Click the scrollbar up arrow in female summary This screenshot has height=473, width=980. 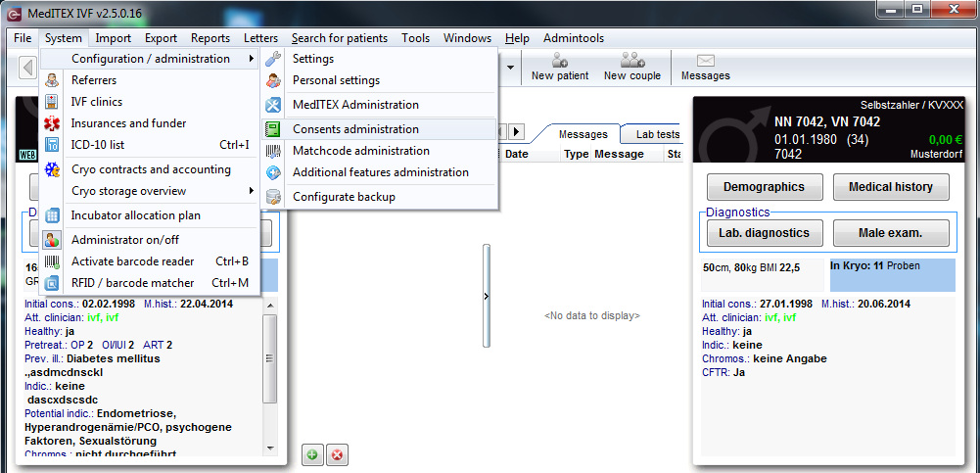270,306
